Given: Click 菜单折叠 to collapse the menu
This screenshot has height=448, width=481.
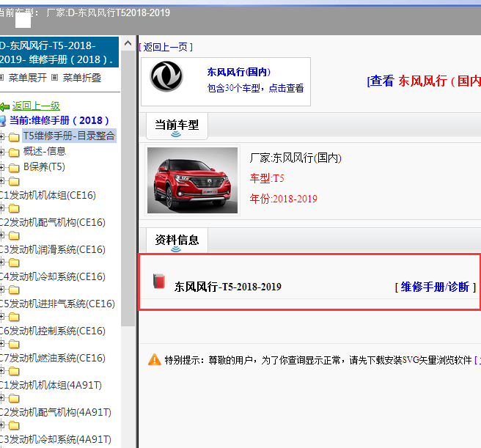Looking at the screenshot, I should tap(82, 78).
